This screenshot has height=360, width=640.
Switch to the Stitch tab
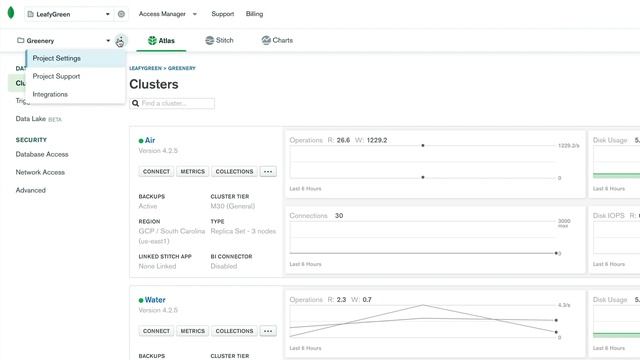click(x=220, y=40)
